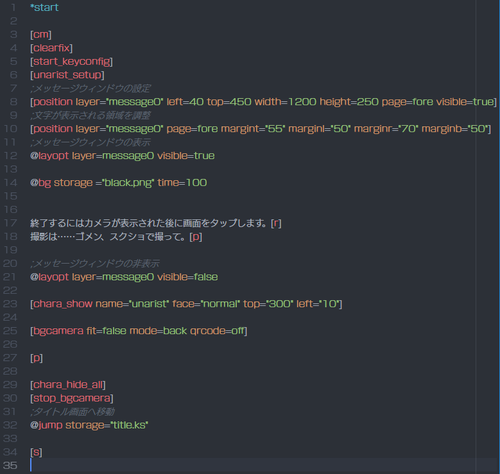
Task: Click the [chara_hide_all] tag
Action: click(x=68, y=385)
